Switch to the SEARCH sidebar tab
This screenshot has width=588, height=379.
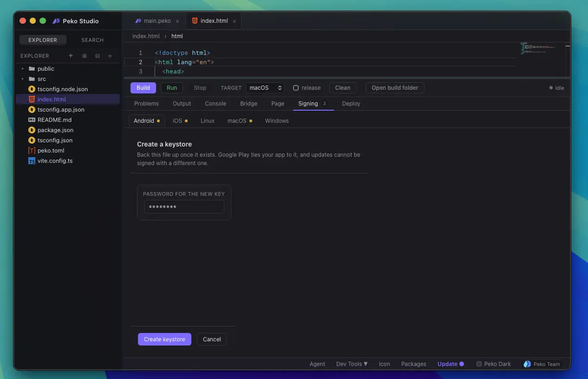pyautogui.click(x=92, y=40)
